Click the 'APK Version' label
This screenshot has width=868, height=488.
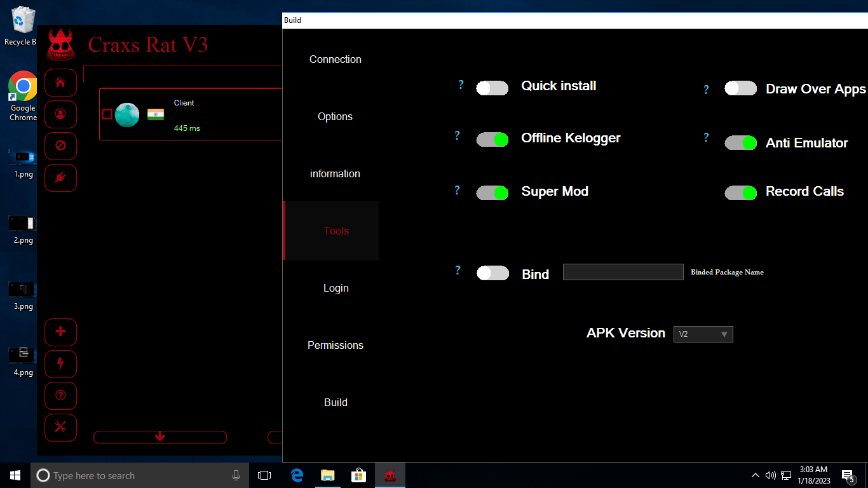626,333
